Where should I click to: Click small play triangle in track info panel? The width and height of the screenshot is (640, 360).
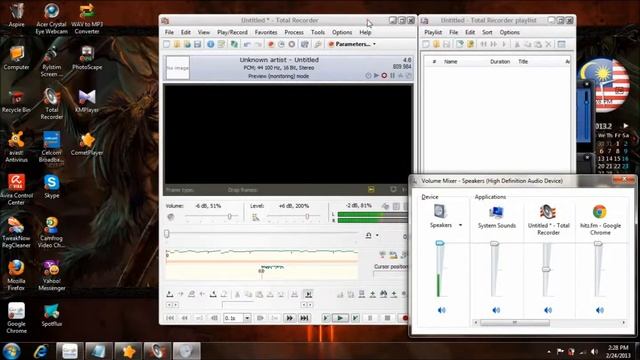coord(376,76)
